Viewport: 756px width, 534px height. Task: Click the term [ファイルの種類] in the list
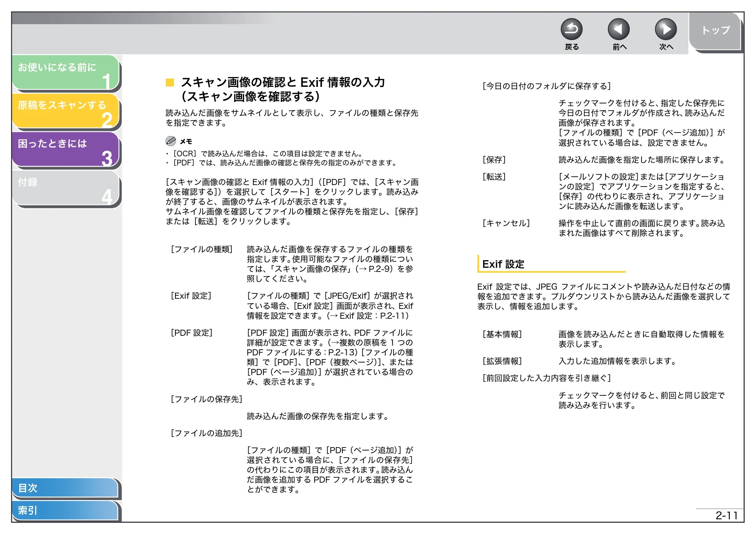click(x=201, y=249)
